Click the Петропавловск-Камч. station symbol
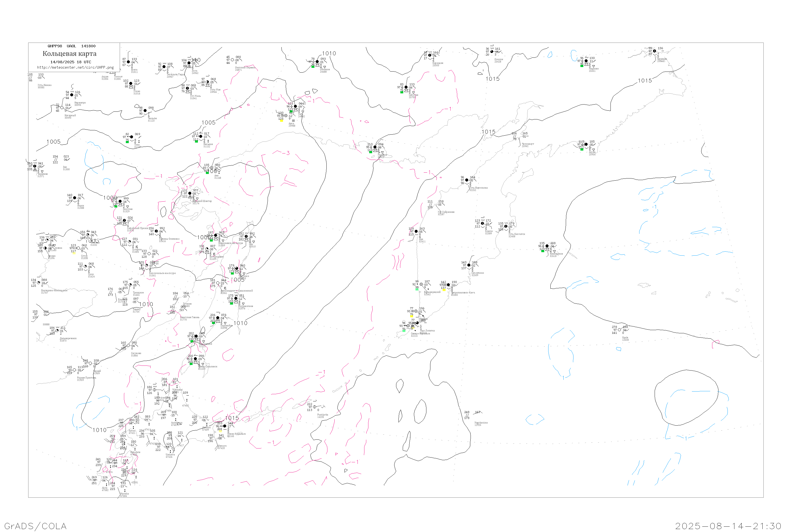 point(448,285)
